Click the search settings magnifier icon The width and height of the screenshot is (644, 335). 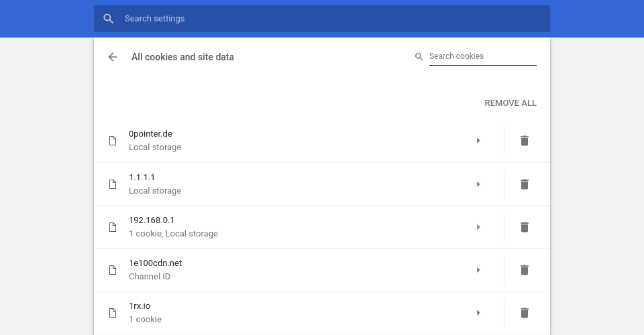pos(109,19)
